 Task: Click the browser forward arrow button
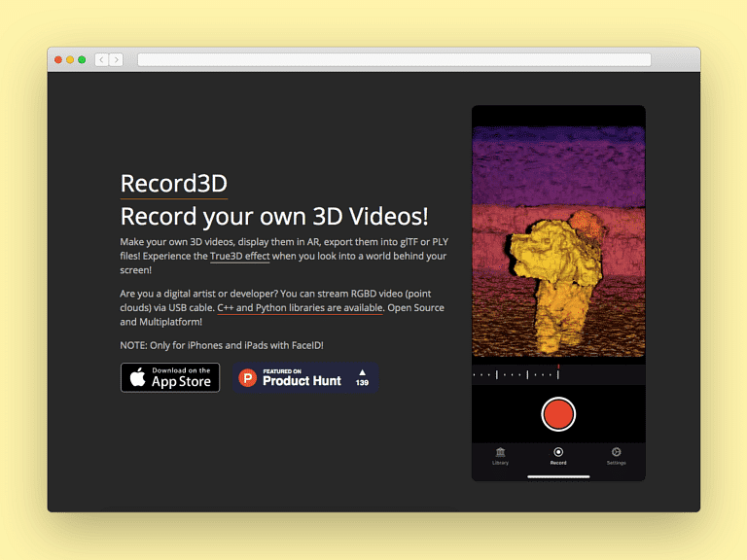(x=117, y=60)
